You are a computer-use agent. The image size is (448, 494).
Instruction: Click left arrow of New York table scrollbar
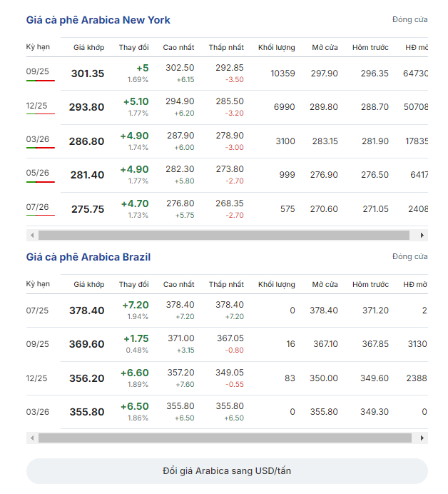click(32, 236)
